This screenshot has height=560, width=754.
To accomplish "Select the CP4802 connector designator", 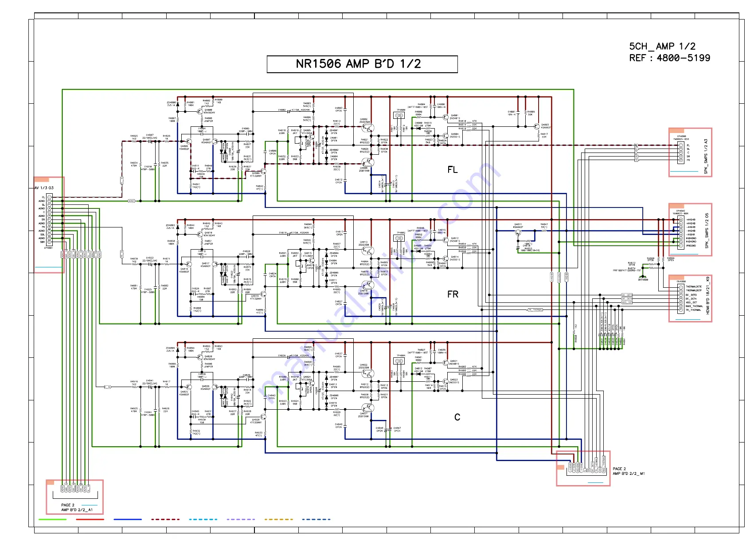I will (x=681, y=211).
